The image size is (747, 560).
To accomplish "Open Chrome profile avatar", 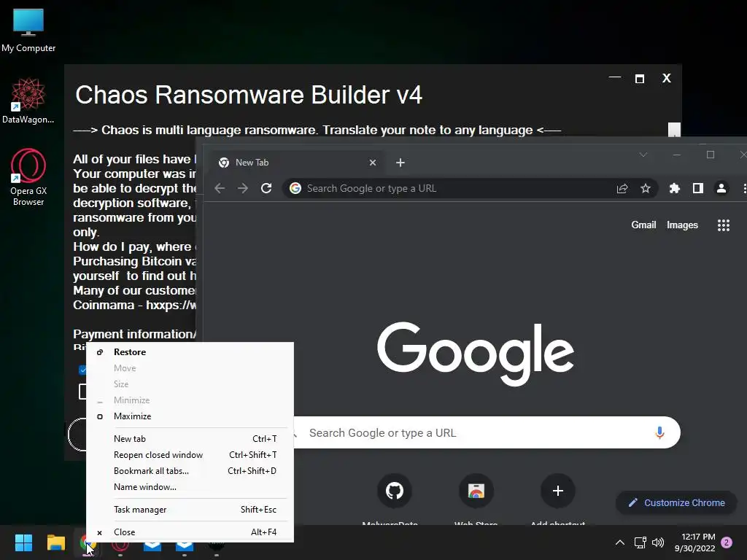I will click(721, 189).
